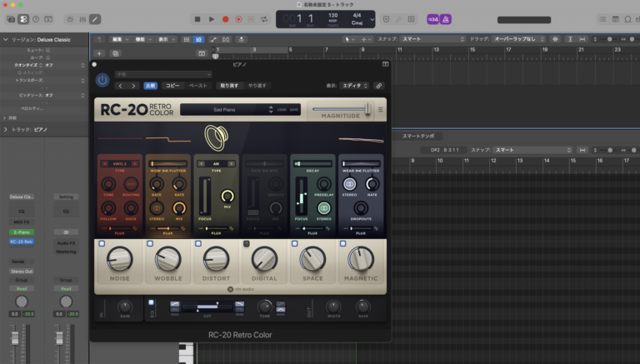This screenshot has width=640, height=364.
Task: Click the purple 1234 count-in button
Action: pos(432,19)
